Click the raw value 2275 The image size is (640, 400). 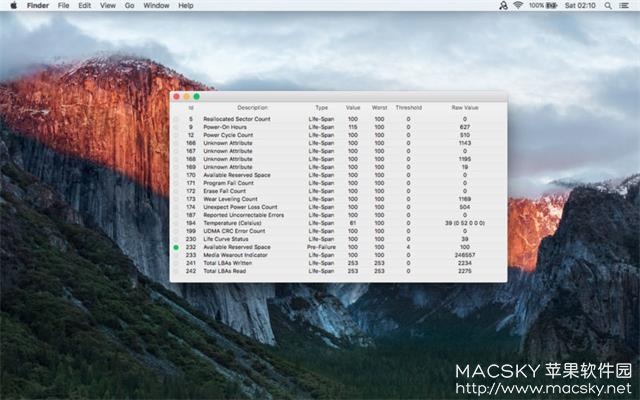point(465,271)
